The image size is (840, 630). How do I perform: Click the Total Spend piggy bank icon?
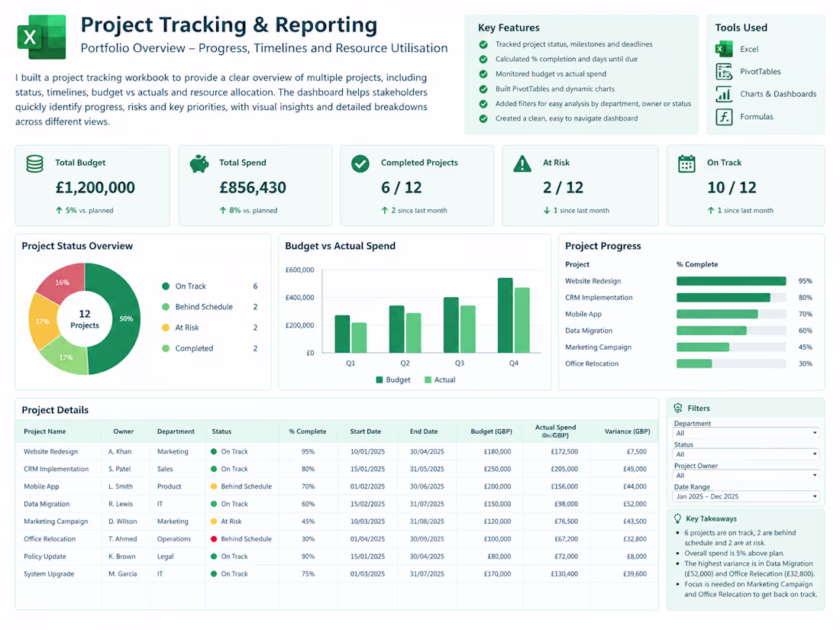click(199, 163)
